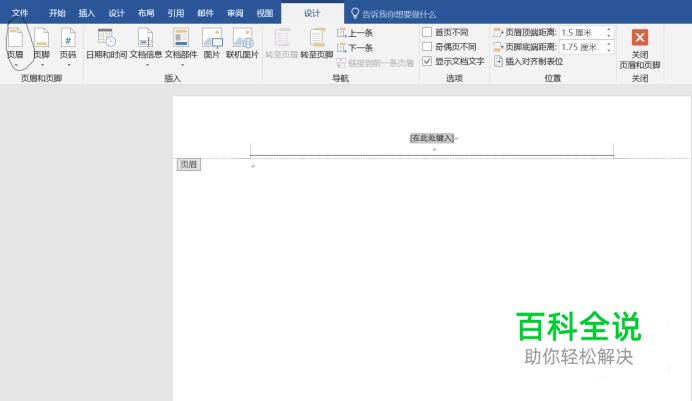Screen dimensions: 692x401
Task: Click the greyed 转至页眉 icon
Action: 282,38
